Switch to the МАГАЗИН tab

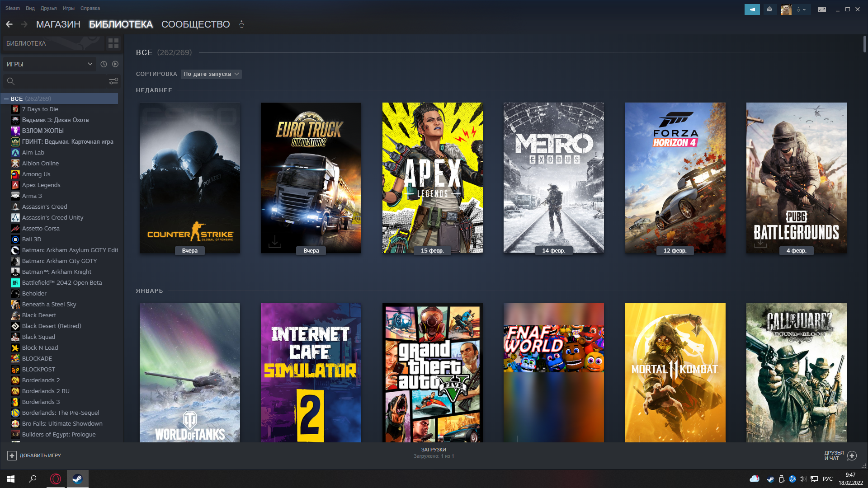tap(58, 24)
